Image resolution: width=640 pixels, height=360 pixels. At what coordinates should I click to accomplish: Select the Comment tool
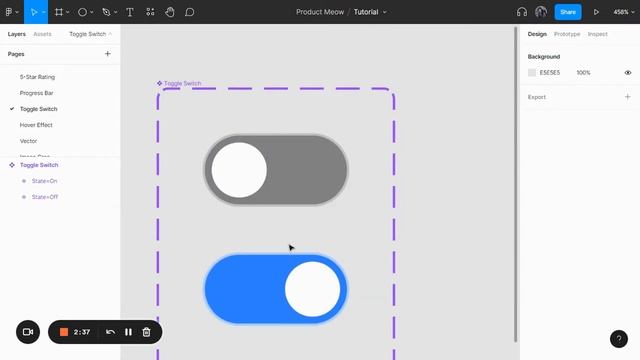tap(189, 12)
